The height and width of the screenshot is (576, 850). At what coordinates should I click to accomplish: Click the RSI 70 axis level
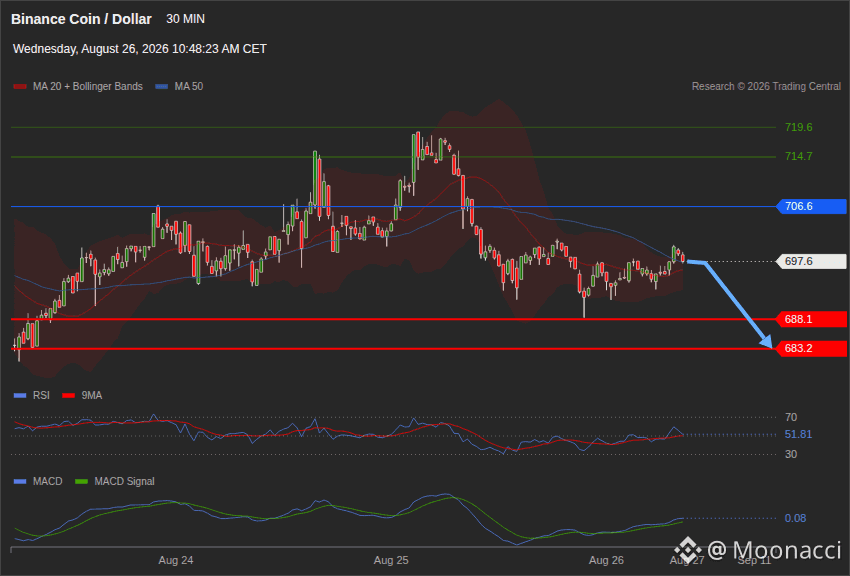coord(791,417)
